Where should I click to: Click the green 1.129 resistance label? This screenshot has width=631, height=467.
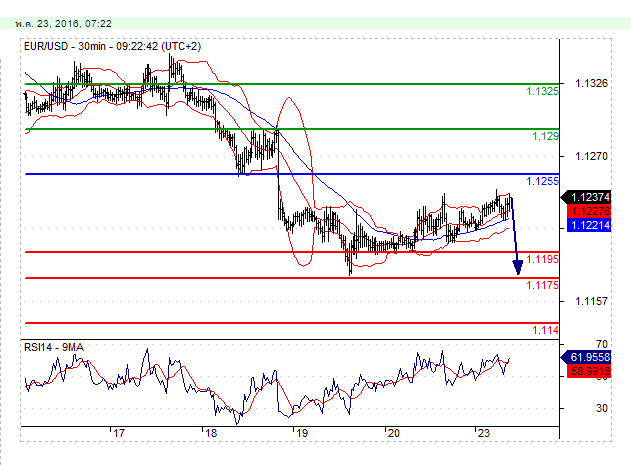pyautogui.click(x=545, y=136)
